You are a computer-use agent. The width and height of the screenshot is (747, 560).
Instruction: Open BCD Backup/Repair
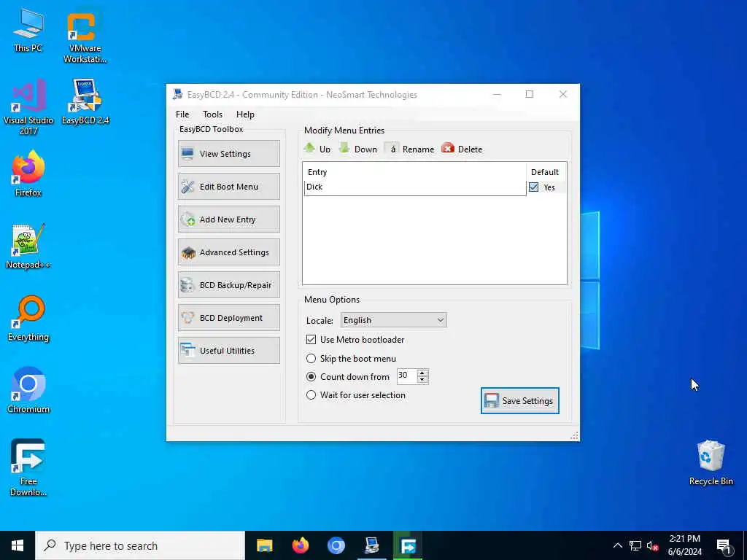click(228, 285)
